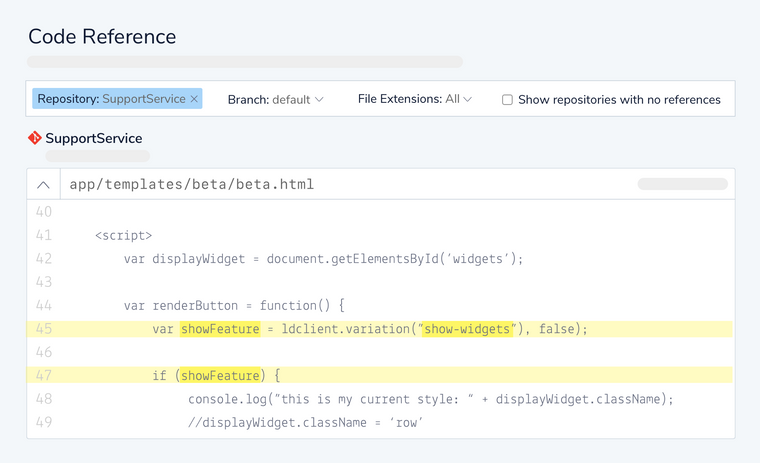Click the highlighted "show-widgets" flag key
Screen dimensions: 760x463
pyautogui.click(x=468, y=329)
